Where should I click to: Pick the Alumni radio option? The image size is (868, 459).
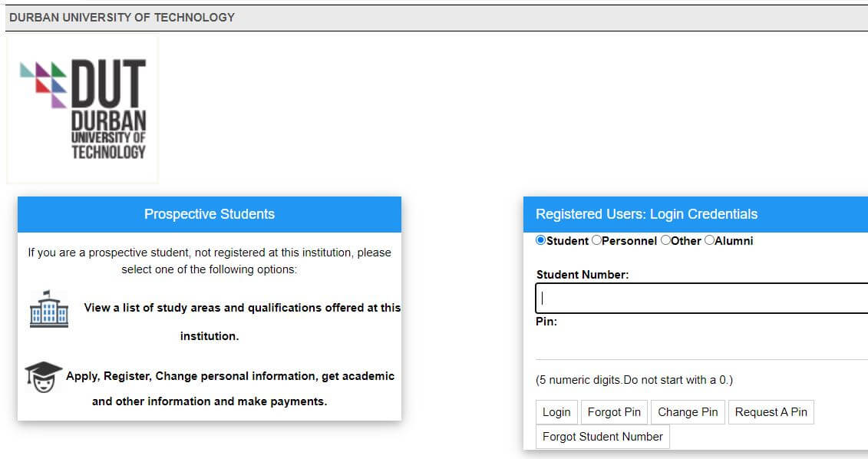709,240
